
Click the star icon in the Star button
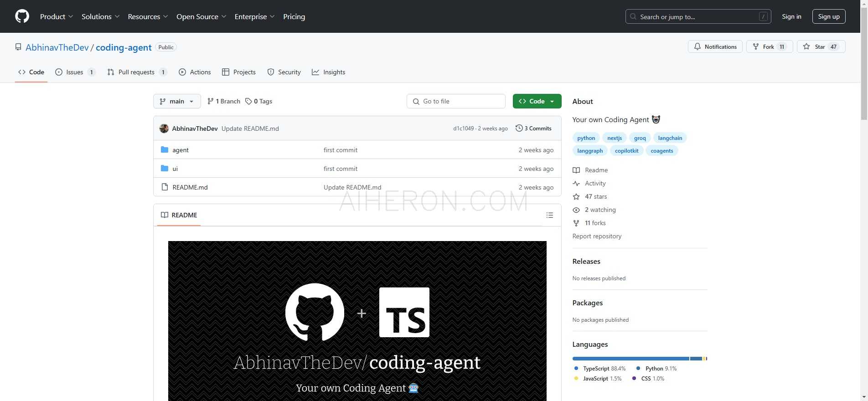point(806,46)
